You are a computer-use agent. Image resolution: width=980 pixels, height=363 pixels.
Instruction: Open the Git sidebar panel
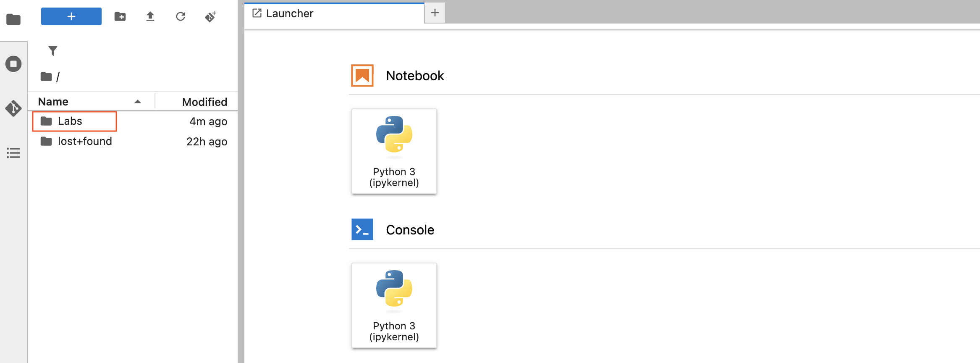[x=13, y=108]
